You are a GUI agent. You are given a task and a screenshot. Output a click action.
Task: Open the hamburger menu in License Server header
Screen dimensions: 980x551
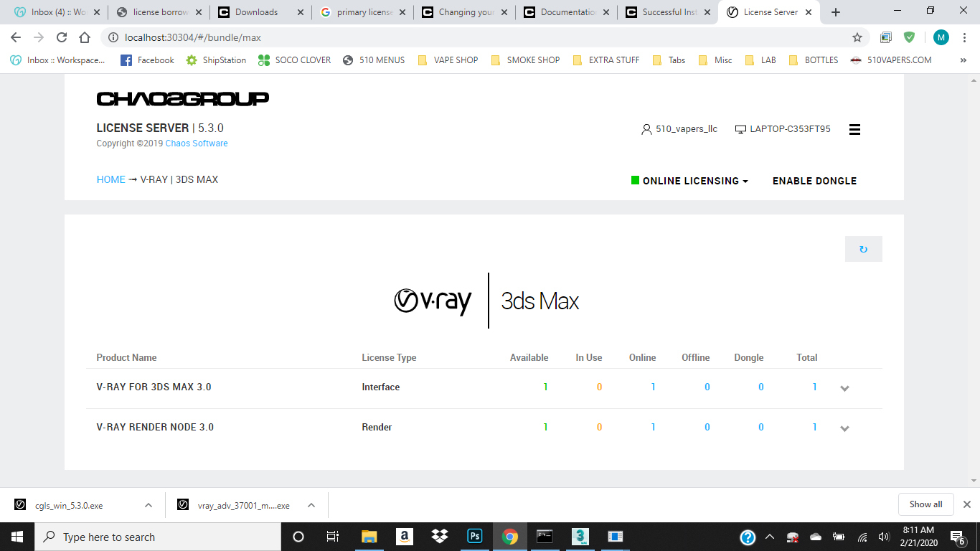(x=854, y=129)
